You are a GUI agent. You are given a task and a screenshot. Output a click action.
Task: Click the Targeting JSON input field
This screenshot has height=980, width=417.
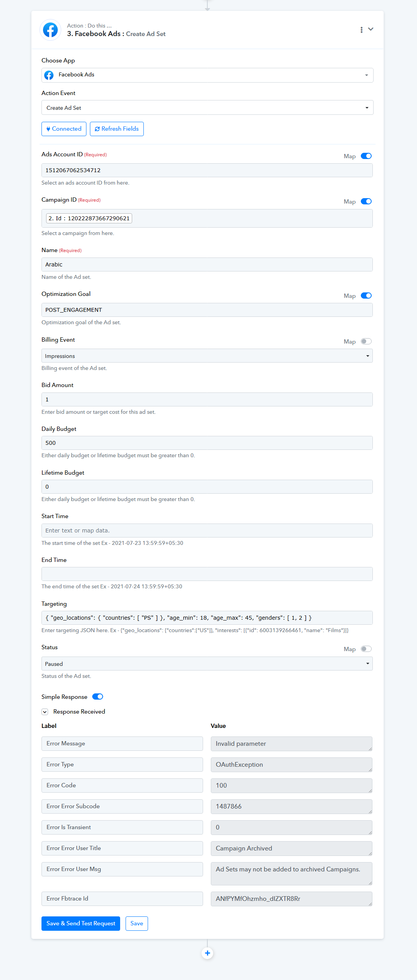(x=207, y=618)
